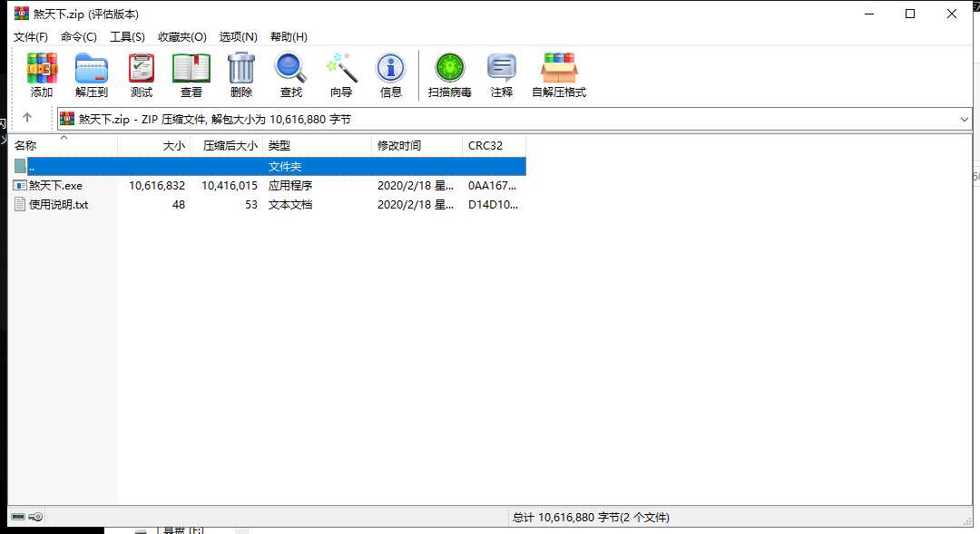Sort by 压缩后大小 column header
This screenshot has width=980, height=534.
point(227,146)
